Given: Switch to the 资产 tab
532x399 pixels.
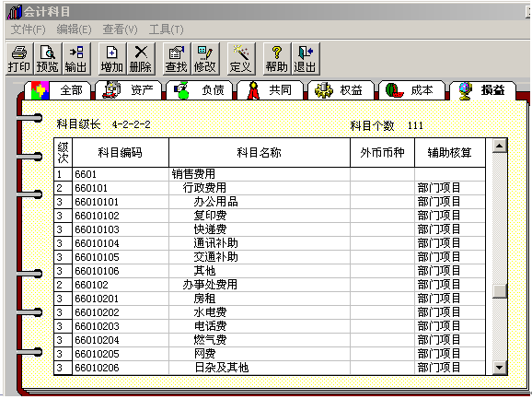Looking at the screenshot, I should [x=129, y=90].
